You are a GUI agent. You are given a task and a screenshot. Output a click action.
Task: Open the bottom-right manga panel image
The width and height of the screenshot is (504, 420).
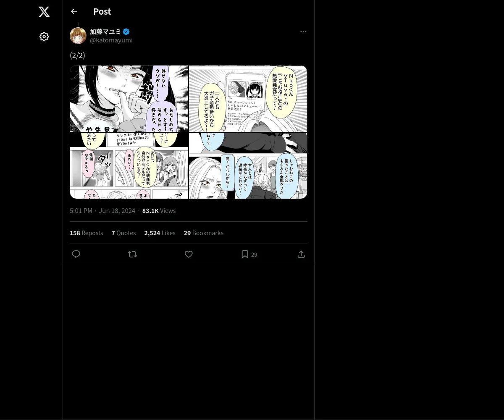click(248, 165)
